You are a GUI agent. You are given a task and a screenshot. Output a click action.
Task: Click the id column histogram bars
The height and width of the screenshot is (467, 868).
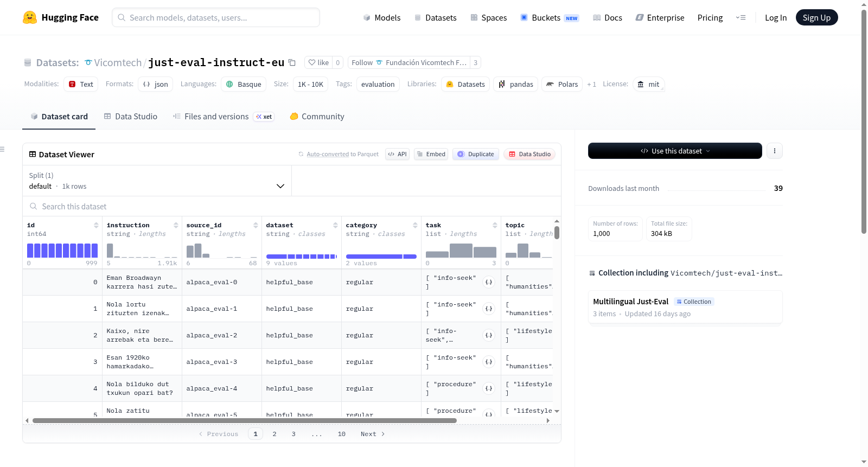tap(62, 251)
